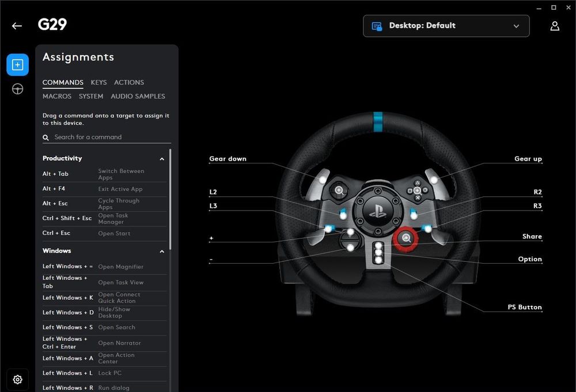Image resolution: width=576 pixels, height=392 pixels.
Task: Open the user account profile icon
Action: point(555,26)
